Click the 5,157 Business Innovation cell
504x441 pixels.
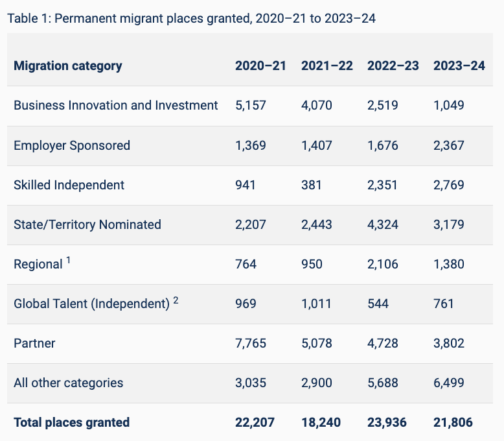pos(251,105)
